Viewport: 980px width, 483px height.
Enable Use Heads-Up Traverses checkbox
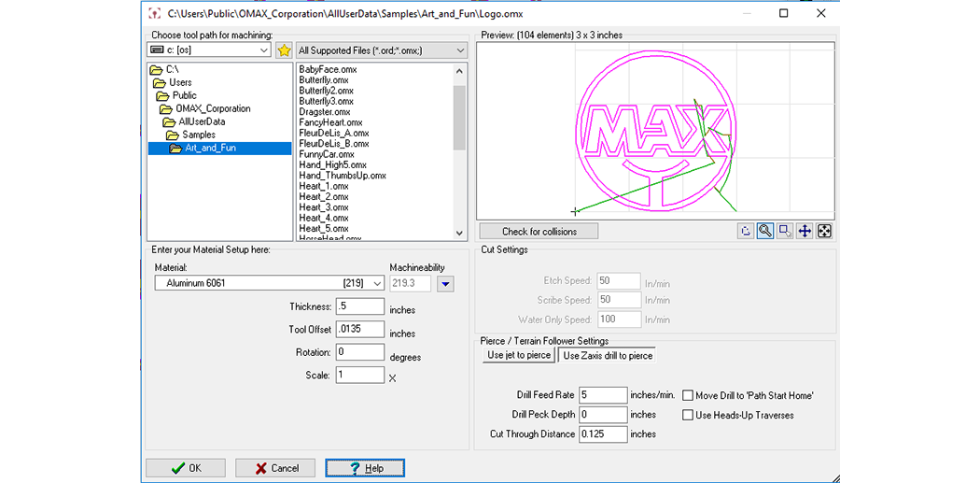(x=688, y=415)
